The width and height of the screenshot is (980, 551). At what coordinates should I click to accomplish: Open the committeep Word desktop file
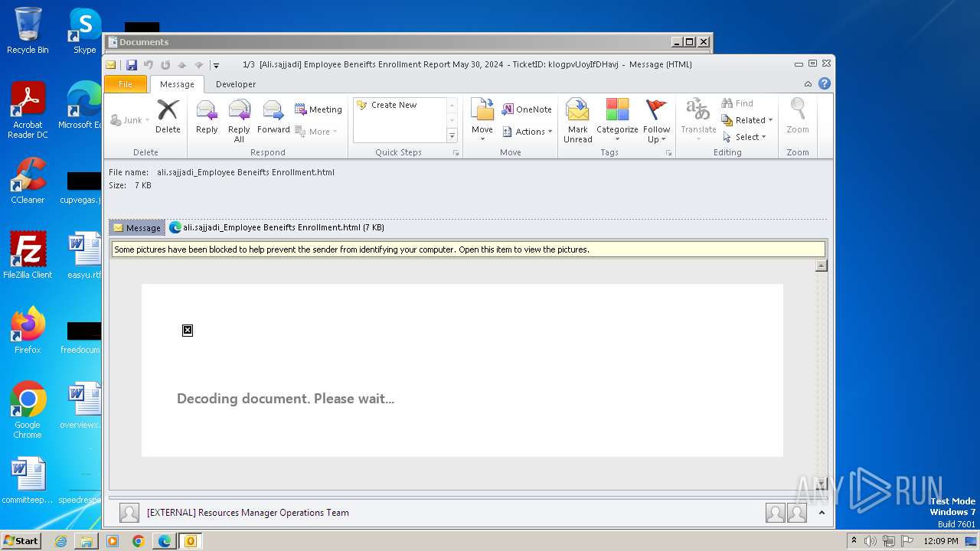coord(28,481)
